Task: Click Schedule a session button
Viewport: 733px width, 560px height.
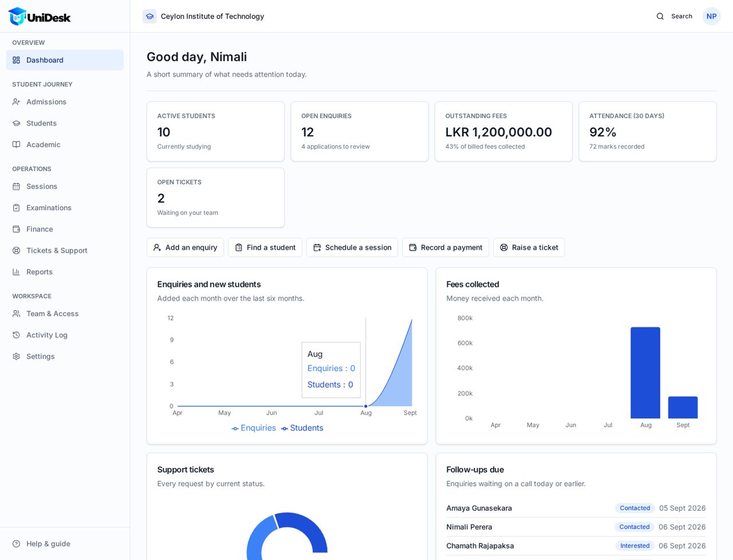Action: click(352, 247)
